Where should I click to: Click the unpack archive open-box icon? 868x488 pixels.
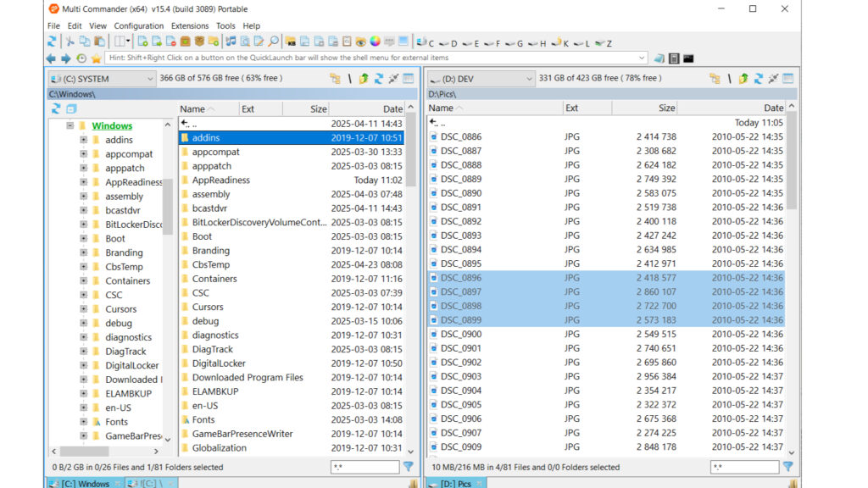click(199, 42)
